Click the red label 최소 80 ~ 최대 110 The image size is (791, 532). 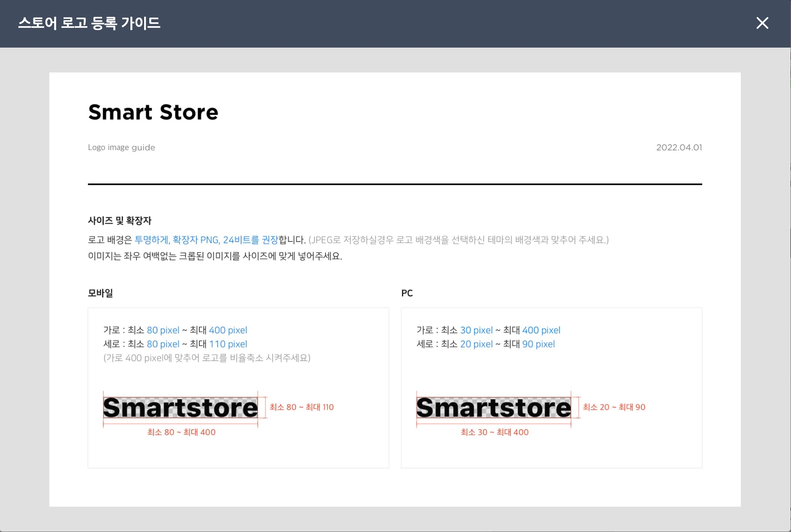pyautogui.click(x=302, y=407)
